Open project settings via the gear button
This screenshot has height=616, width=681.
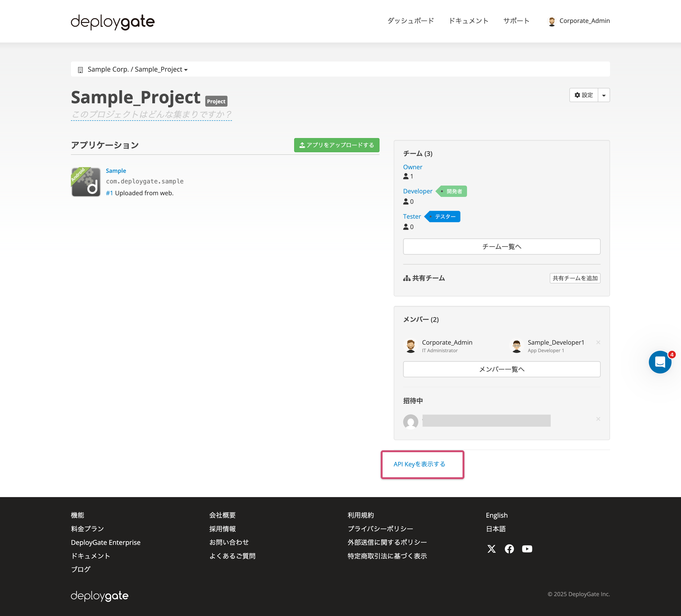pyautogui.click(x=584, y=95)
